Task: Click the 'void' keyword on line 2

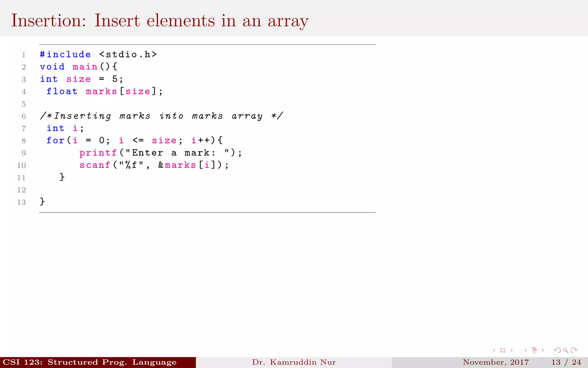Action: click(x=52, y=67)
